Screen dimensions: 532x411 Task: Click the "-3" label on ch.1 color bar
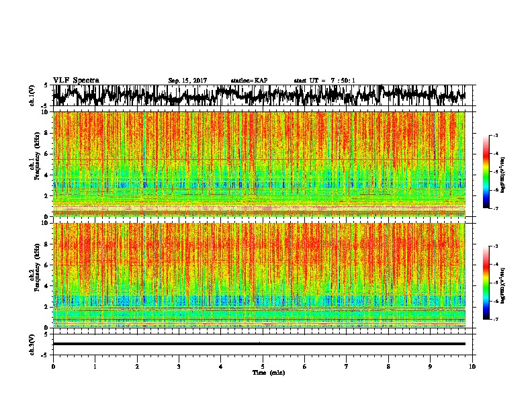pyautogui.click(x=496, y=136)
